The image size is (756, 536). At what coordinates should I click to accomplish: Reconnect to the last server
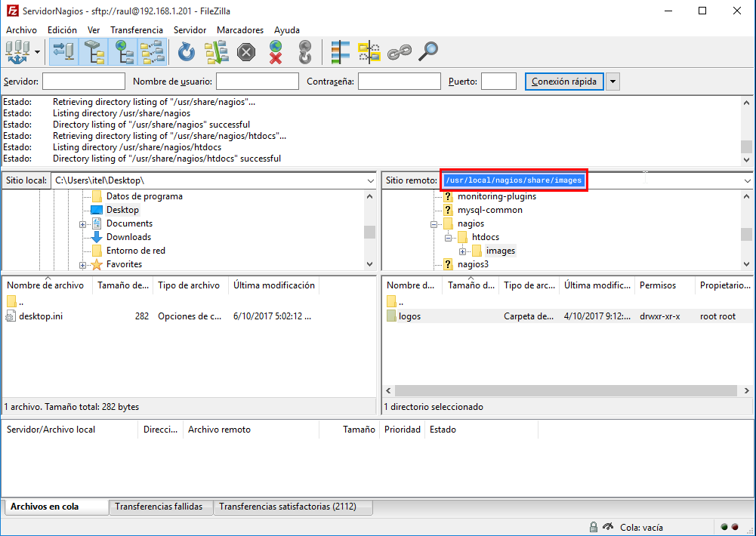coord(304,51)
